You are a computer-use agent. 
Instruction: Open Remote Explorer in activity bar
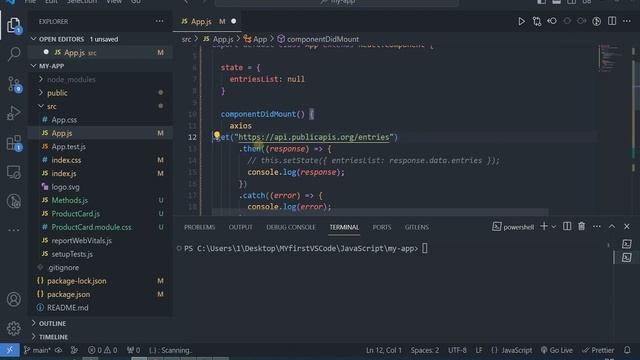14,172
